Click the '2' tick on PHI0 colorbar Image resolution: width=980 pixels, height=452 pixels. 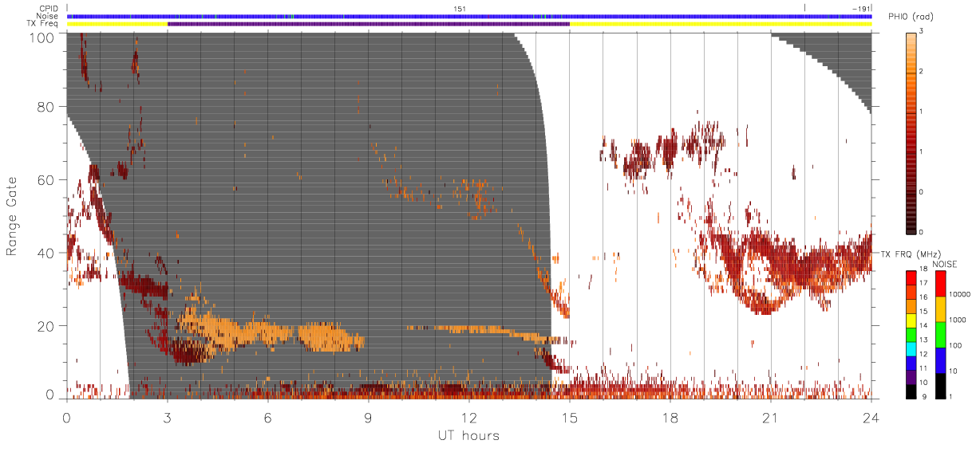pos(921,73)
